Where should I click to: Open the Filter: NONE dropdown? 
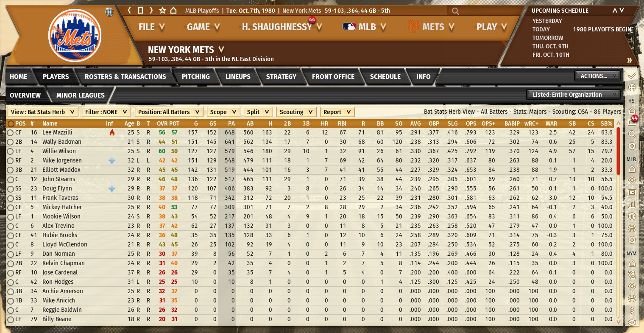[106, 112]
